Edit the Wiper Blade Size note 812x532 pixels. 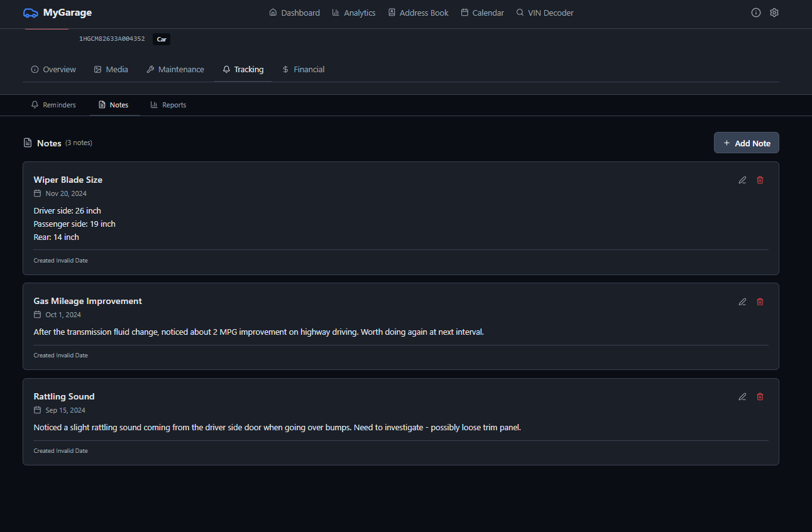[742, 180]
